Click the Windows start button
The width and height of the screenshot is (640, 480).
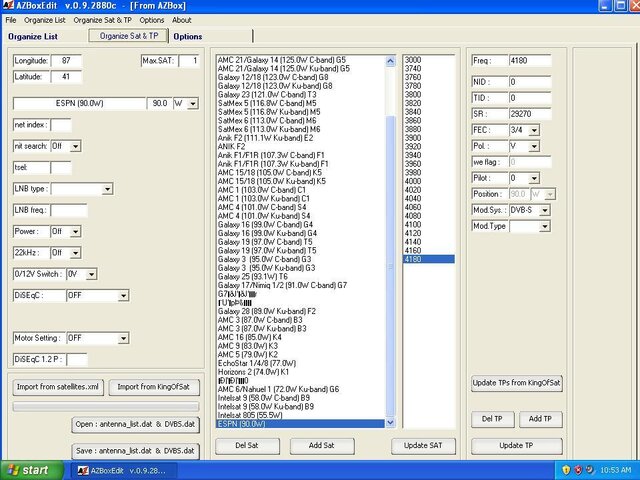click(32, 470)
